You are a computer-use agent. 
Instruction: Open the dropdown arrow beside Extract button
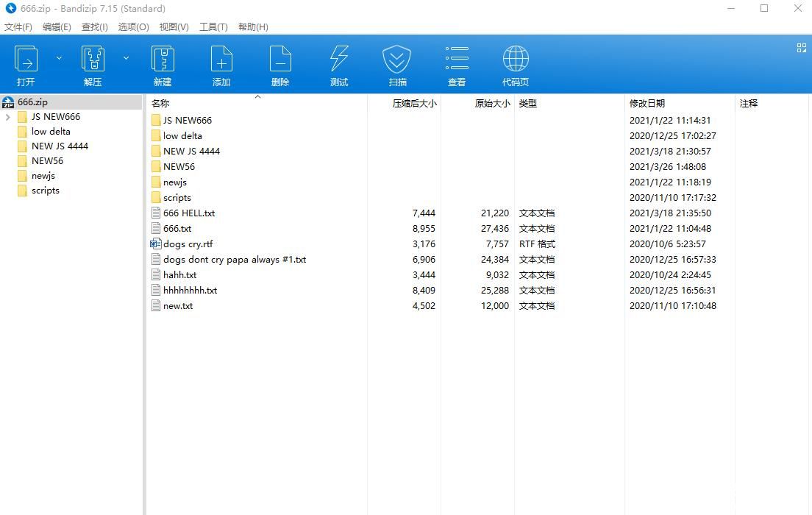(x=126, y=58)
